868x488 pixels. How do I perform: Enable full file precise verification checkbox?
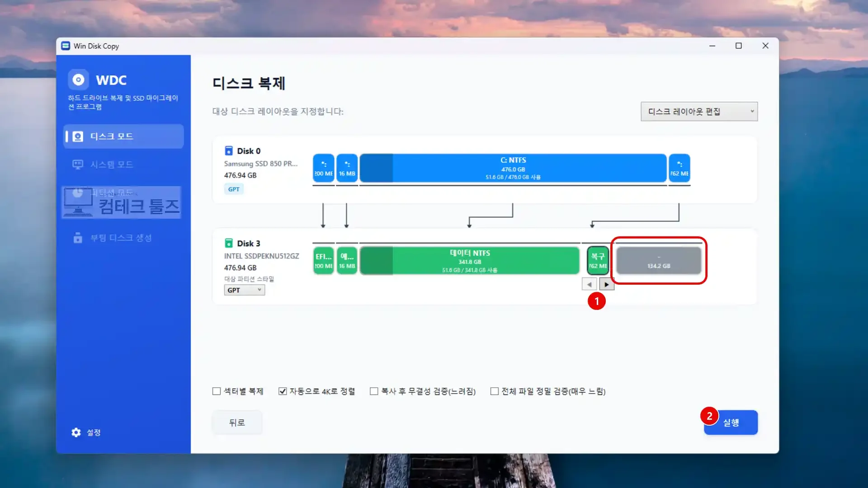point(495,391)
